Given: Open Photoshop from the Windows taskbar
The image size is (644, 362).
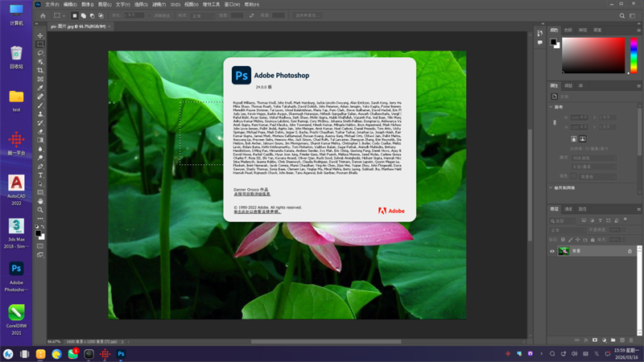Looking at the screenshot, I should 121,353.
